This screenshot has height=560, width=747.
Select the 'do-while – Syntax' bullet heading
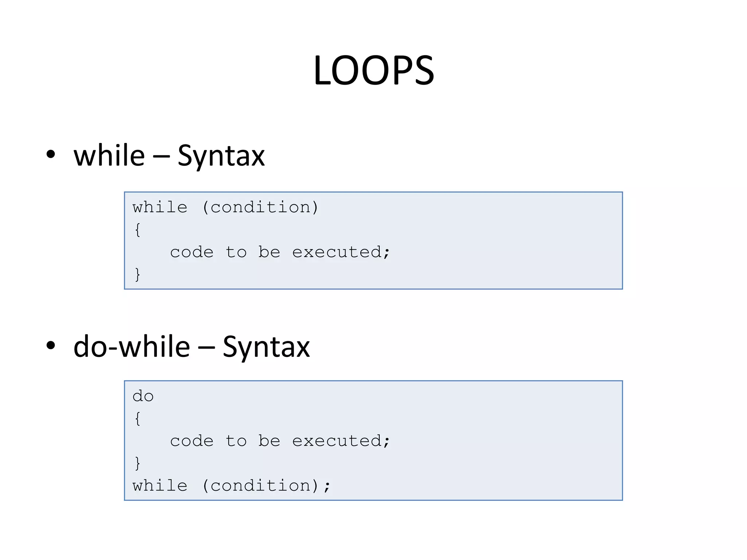click(x=191, y=347)
